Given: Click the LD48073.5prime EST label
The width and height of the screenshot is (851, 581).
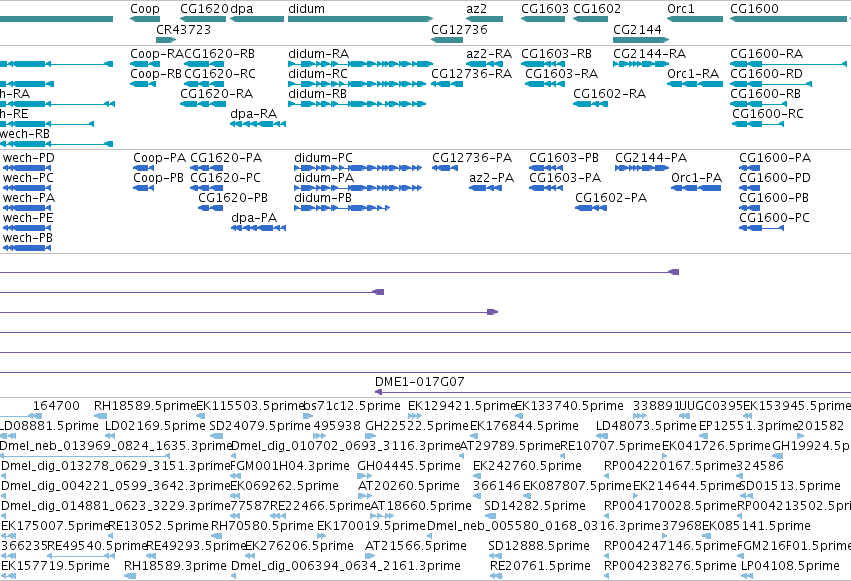Looking at the screenshot, I should click(x=646, y=426).
